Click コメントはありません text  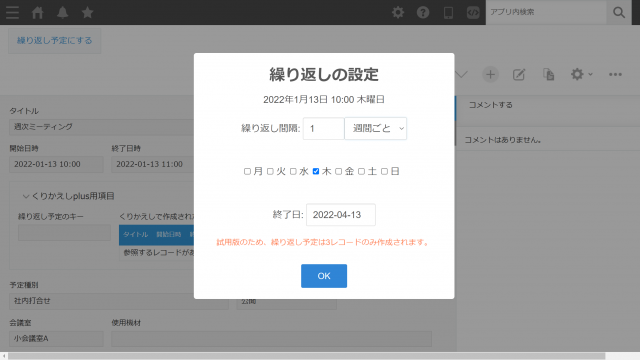tap(503, 140)
